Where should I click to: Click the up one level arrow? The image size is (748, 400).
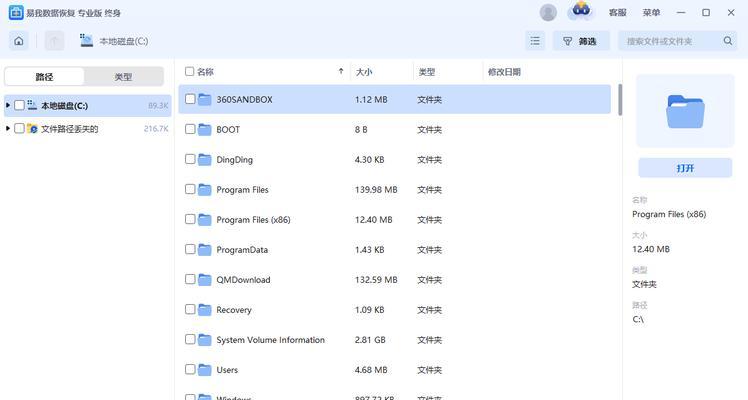(x=54, y=41)
